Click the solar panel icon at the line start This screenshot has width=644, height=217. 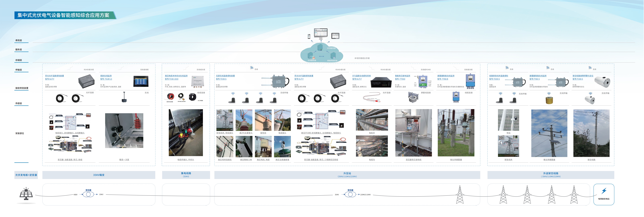(x=26, y=194)
